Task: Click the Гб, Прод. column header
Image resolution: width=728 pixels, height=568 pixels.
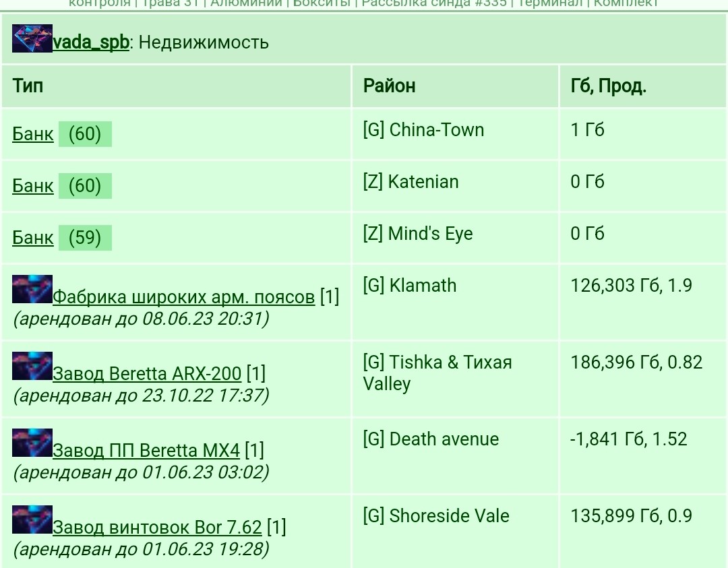Action: (x=644, y=86)
